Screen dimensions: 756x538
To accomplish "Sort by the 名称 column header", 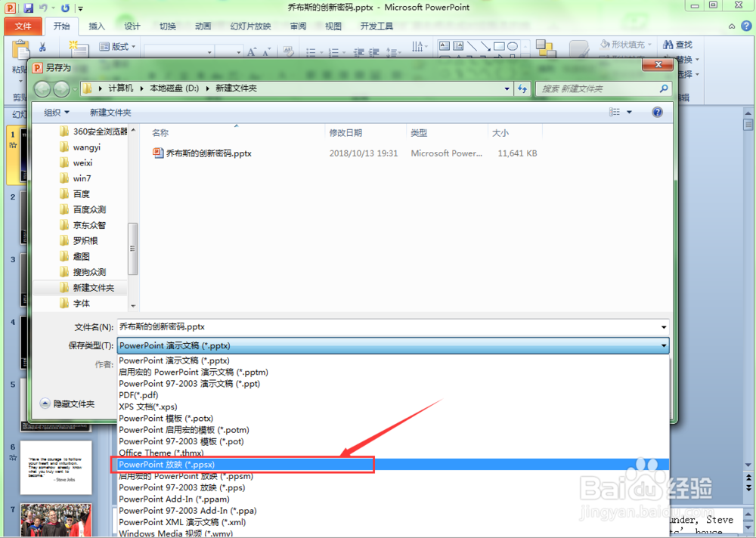I will pos(160,132).
